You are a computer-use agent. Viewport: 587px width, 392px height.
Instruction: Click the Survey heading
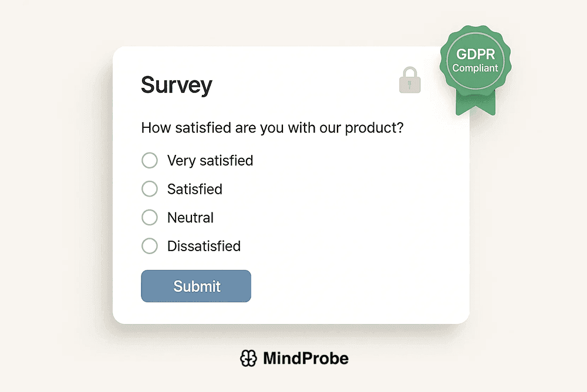point(176,86)
